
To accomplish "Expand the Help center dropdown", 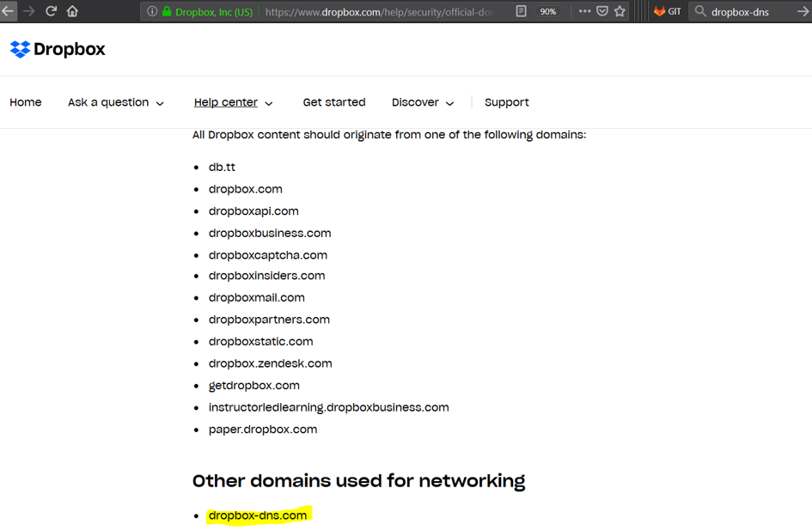I will pos(233,102).
